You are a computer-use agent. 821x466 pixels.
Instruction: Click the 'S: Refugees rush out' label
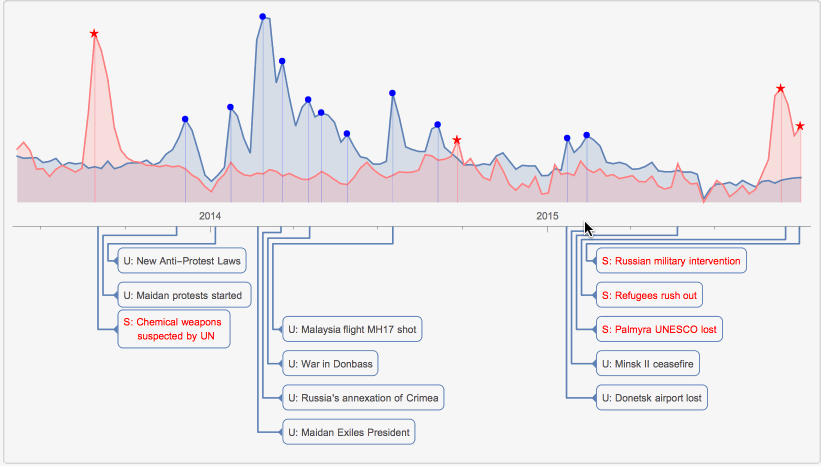coord(649,295)
